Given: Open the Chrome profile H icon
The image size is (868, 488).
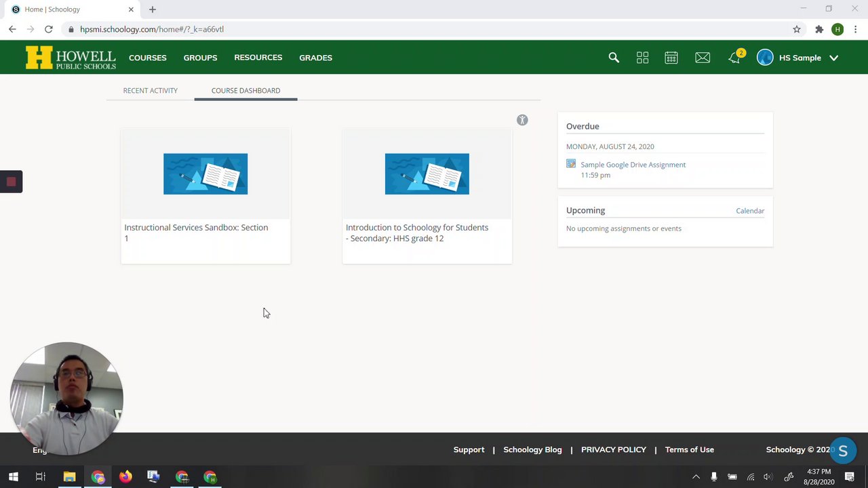Looking at the screenshot, I should coord(837,29).
